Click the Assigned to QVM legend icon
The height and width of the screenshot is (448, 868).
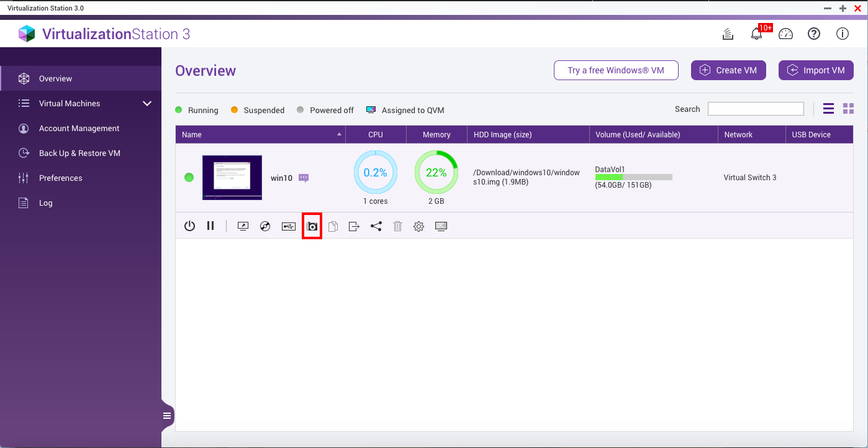(x=371, y=110)
